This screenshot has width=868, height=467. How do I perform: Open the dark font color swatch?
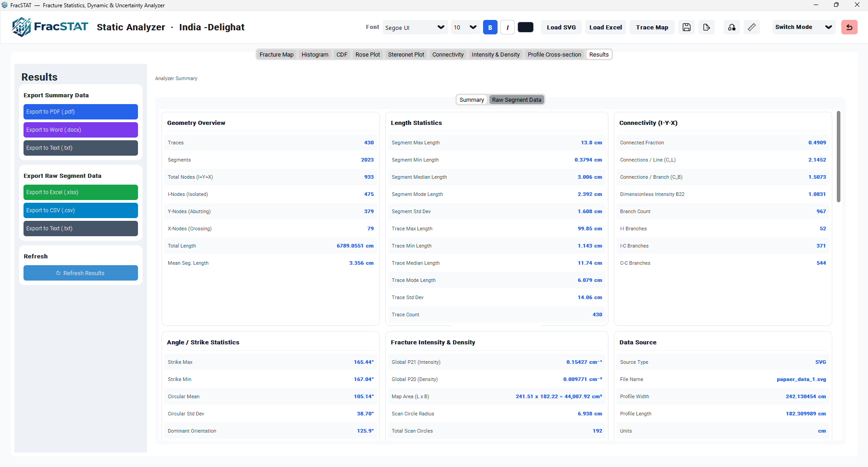[525, 27]
